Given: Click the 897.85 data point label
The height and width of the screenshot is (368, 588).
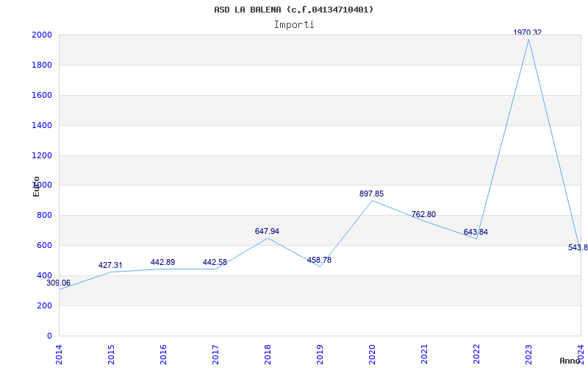Looking at the screenshot, I should (x=371, y=194).
